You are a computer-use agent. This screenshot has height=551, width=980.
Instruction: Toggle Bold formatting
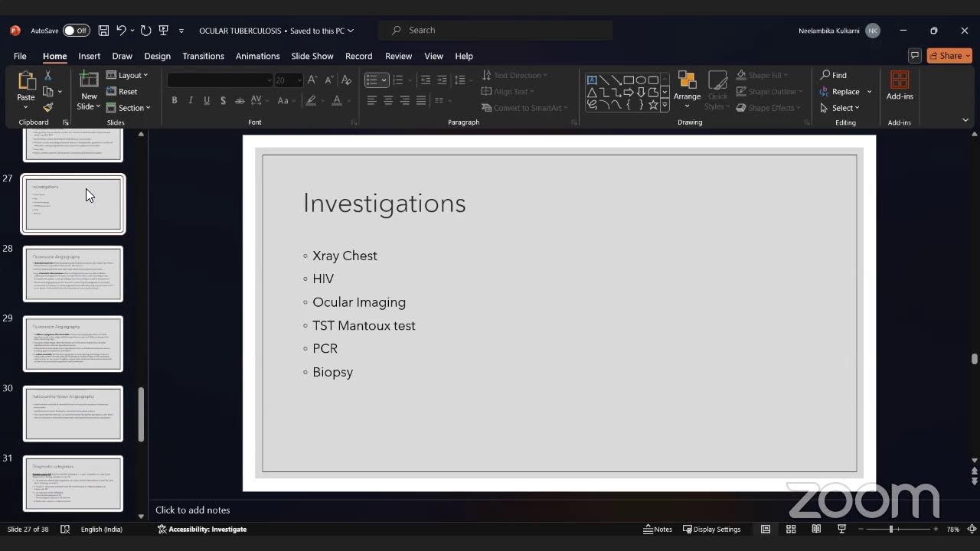(175, 100)
